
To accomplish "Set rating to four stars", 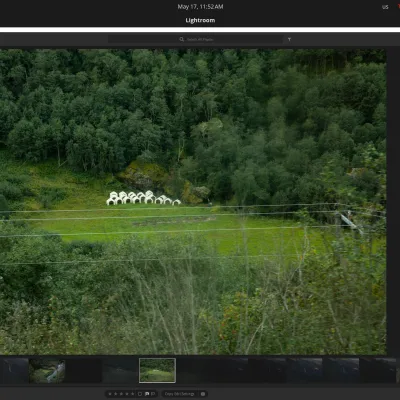I will [127, 394].
